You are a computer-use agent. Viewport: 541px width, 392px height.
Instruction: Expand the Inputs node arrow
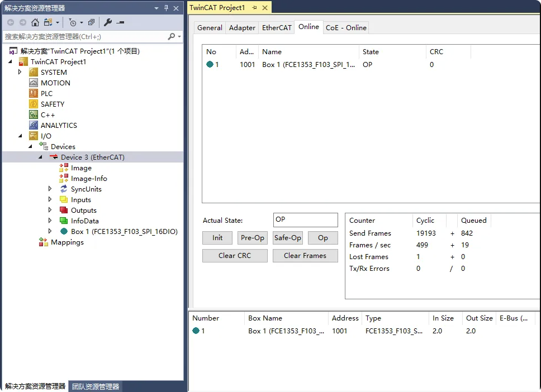pos(50,199)
